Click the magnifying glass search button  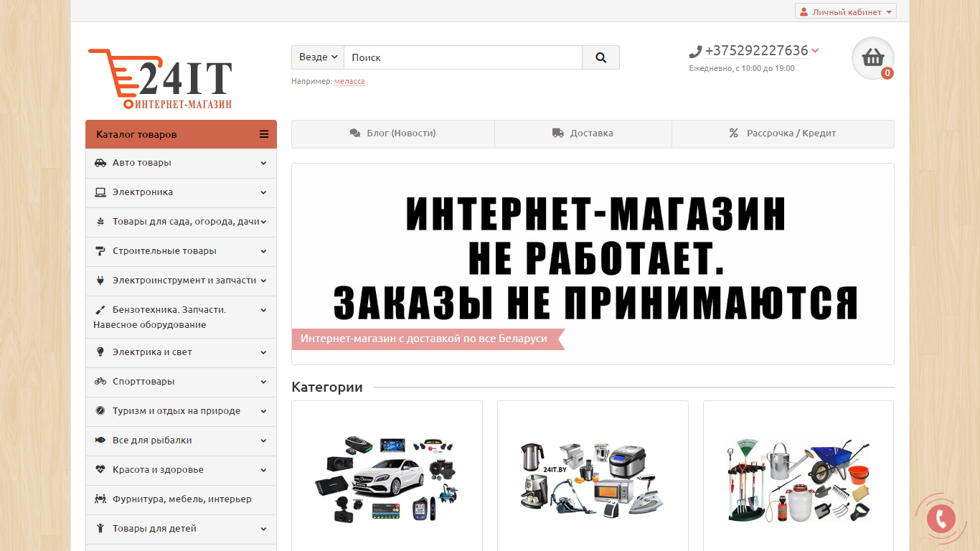click(x=600, y=57)
